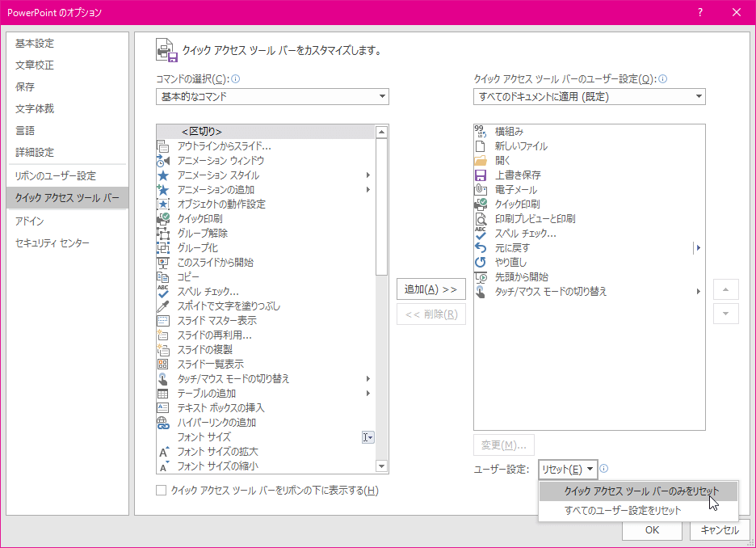
Task: Select the 新しいファイル page icon
Action: [481, 146]
